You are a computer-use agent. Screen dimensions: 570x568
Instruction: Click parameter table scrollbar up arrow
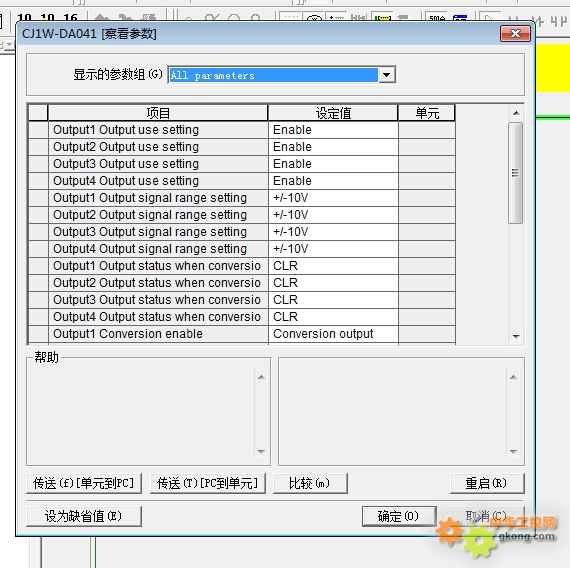pyautogui.click(x=516, y=113)
